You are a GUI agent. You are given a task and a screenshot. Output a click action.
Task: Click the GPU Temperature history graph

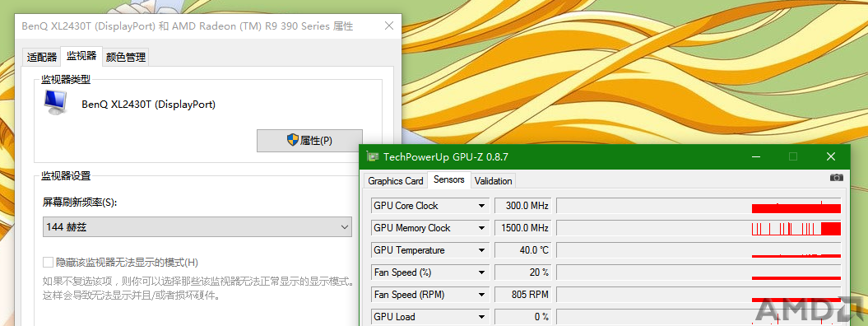click(699, 250)
